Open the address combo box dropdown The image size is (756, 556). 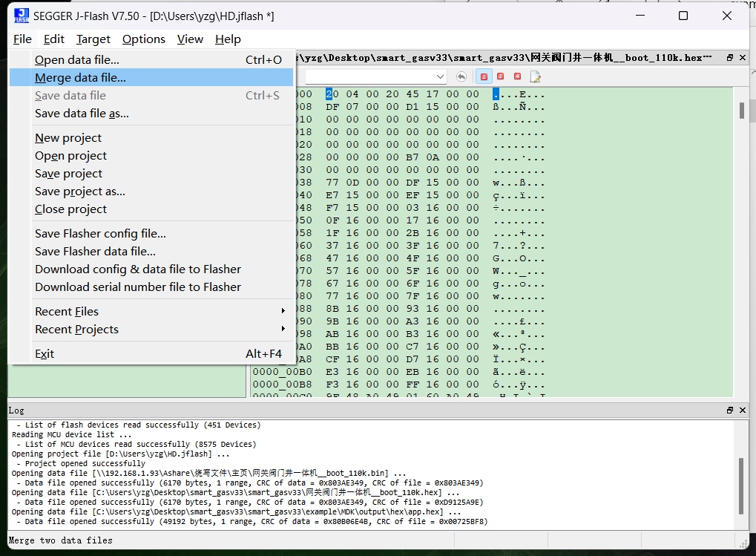[440, 76]
